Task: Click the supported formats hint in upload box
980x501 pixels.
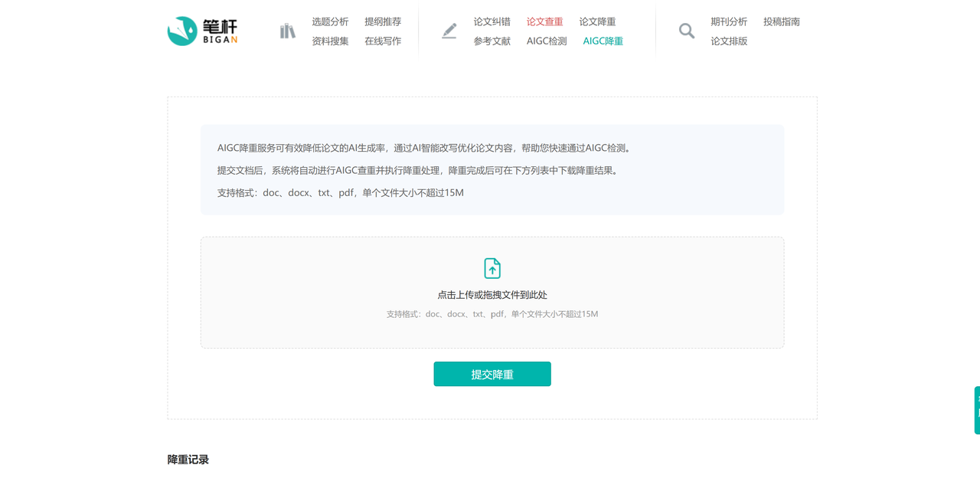Action: pyautogui.click(x=492, y=314)
